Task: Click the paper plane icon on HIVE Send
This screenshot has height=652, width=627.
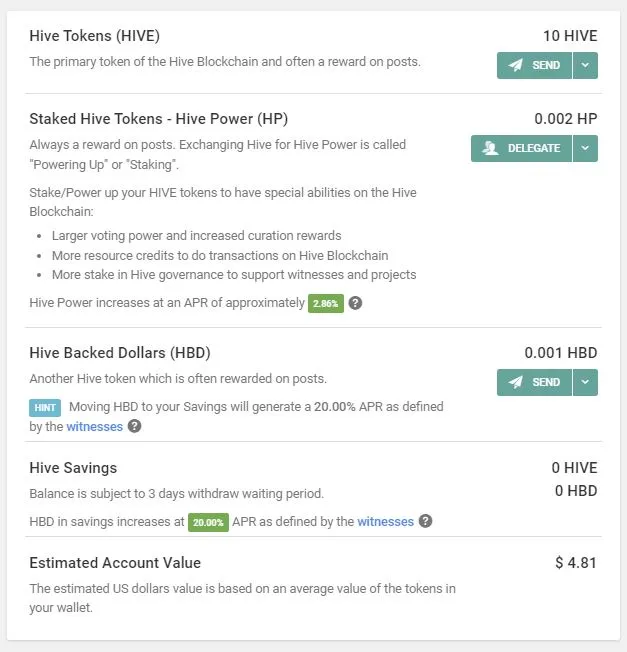Action: (516, 65)
